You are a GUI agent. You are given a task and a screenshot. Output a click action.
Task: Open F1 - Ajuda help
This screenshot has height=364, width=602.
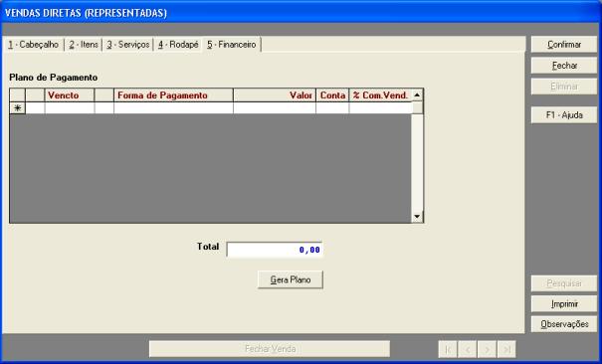pos(564,115)
